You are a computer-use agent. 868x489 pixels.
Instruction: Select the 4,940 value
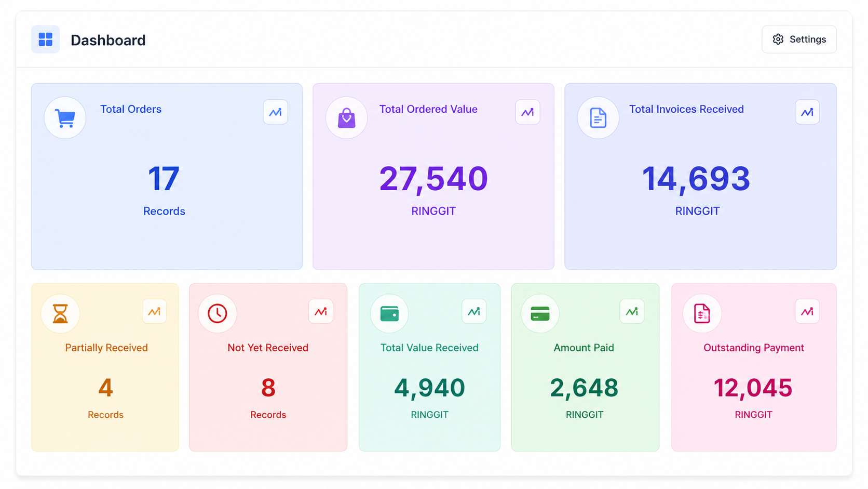[429, 388]
